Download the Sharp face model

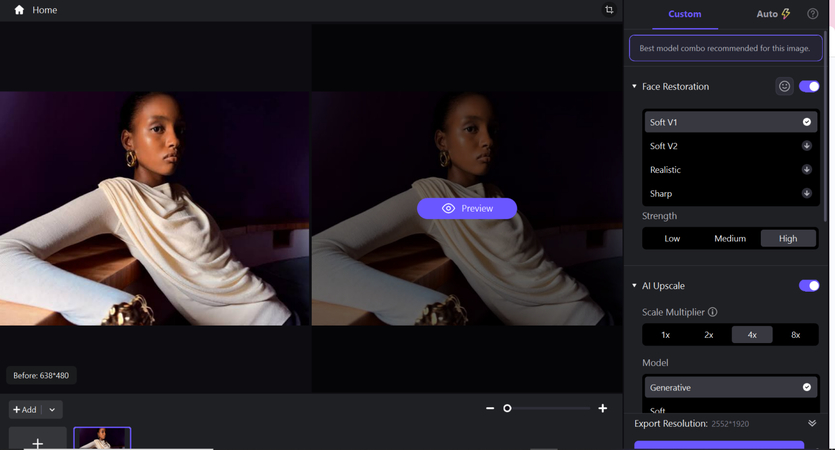(x=807, y=193)
